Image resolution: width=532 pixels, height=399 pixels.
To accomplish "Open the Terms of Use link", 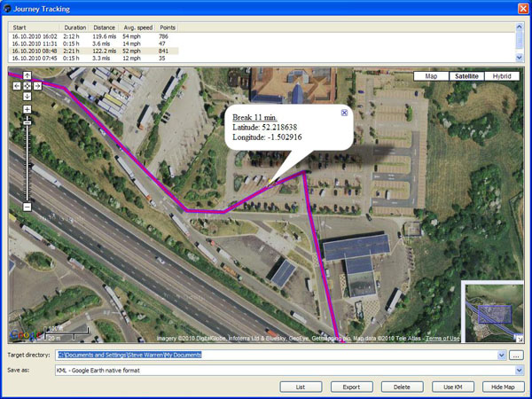I will [442, 339].
